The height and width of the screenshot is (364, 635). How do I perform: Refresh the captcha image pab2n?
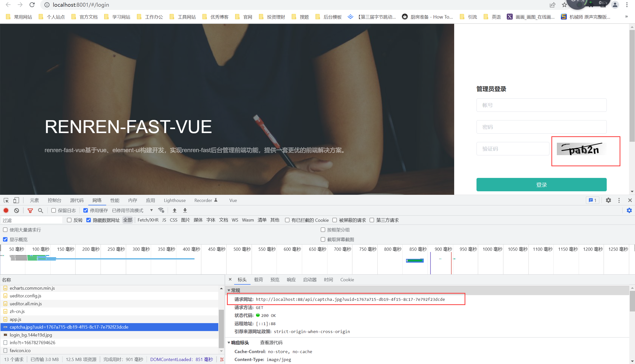581,149
